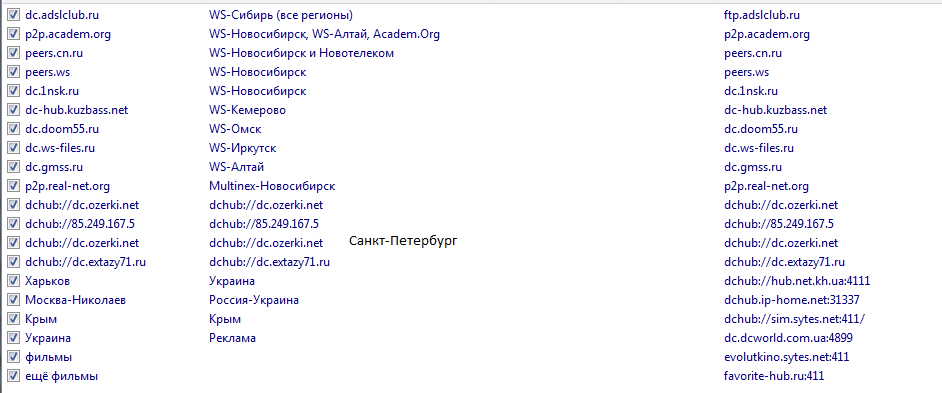
Task: Select the dchub://dc.extazy71.ru hub name
Action: 85,262
